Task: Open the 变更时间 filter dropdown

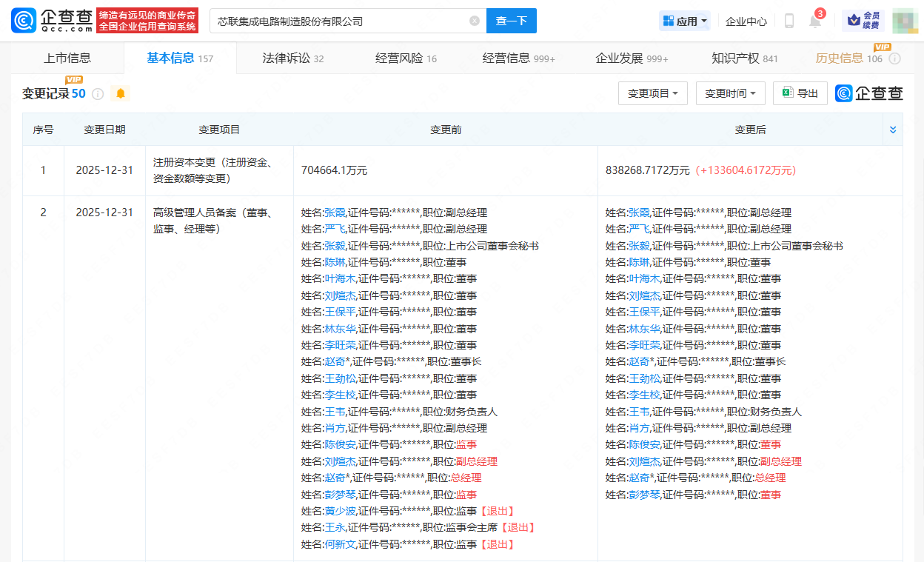Action: pyautogui.click(x=729, y=93)
